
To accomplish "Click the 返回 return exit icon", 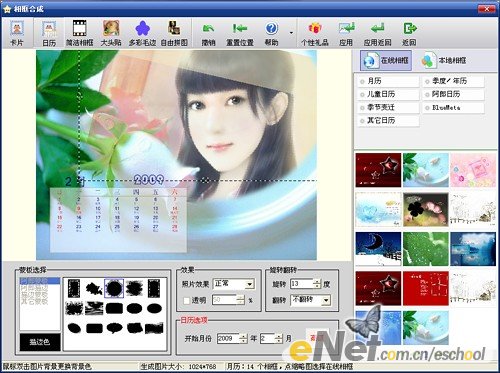I will [x=409, y=33].
